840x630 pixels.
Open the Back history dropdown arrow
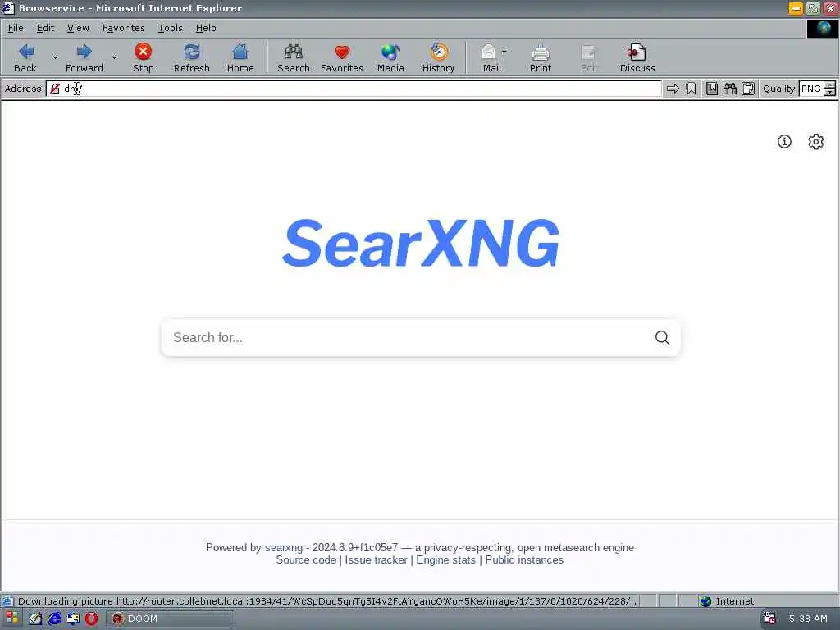click(55, 58)
